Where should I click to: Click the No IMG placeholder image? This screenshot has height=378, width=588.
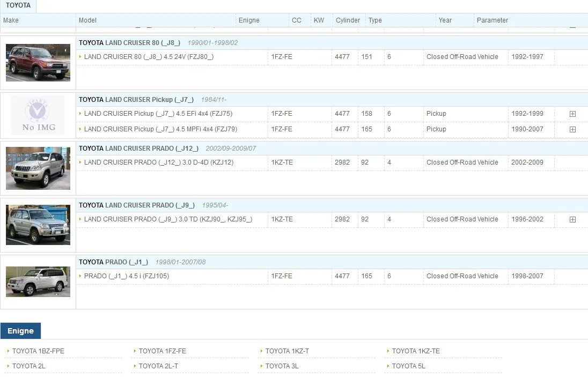38,115
